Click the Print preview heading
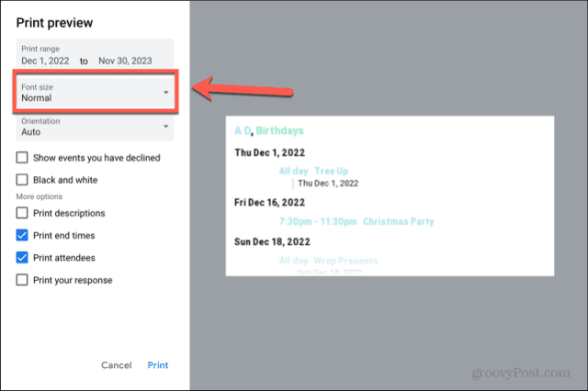The image size is (588, 391). point(54,23)
